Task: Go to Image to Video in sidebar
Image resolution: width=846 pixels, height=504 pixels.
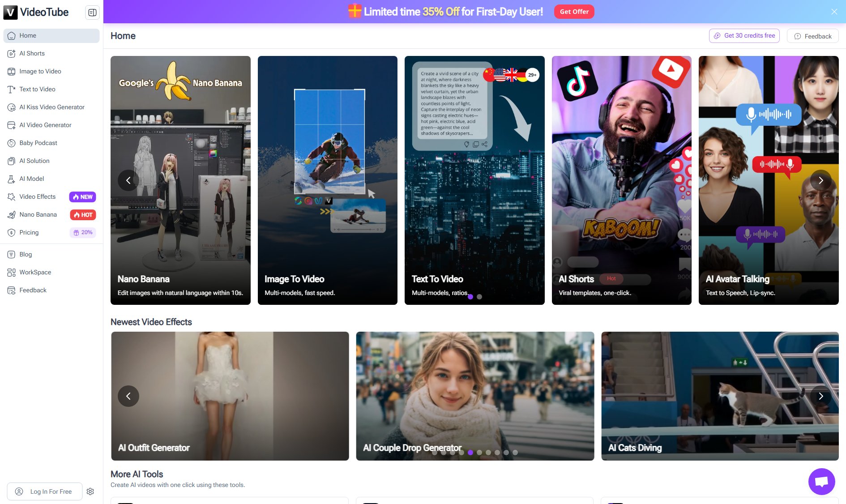Action: [x=40, y=71]
